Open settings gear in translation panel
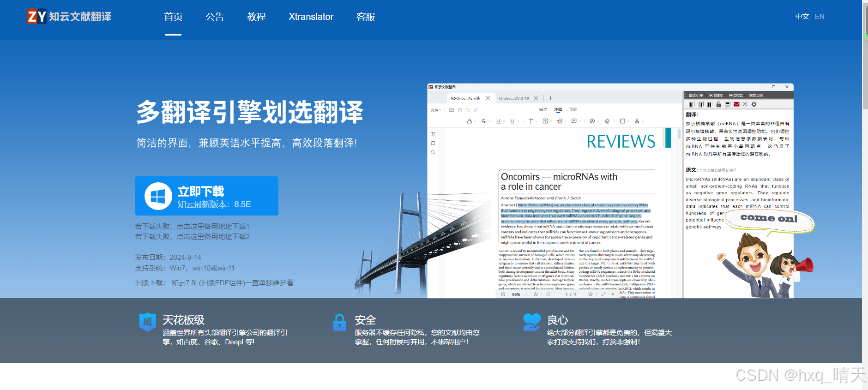This screenshot has height=390, width=868. coord(754,104)
